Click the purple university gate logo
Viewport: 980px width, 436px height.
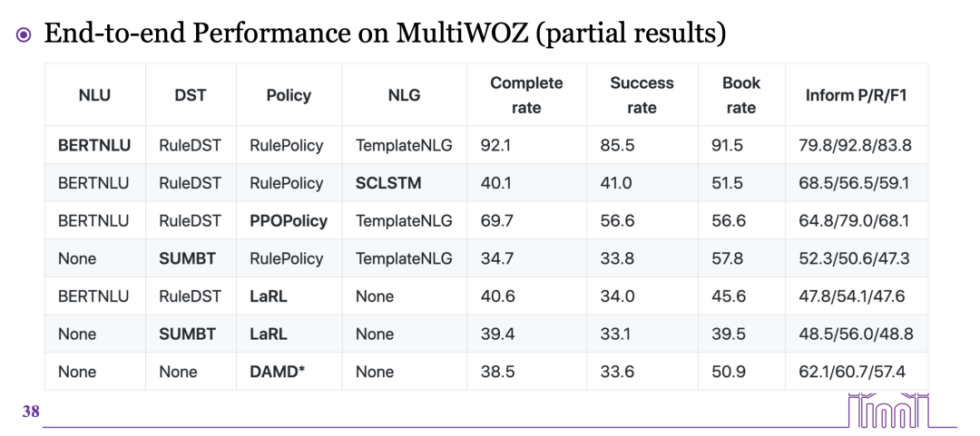click(889, 410)
